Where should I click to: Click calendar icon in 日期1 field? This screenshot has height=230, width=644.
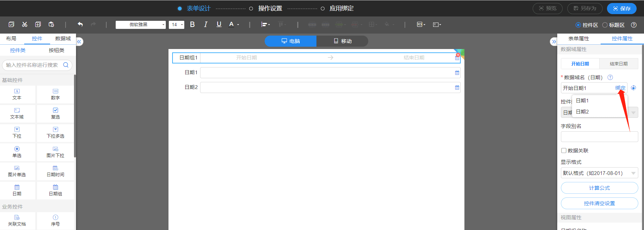click(x=457, y=73)
